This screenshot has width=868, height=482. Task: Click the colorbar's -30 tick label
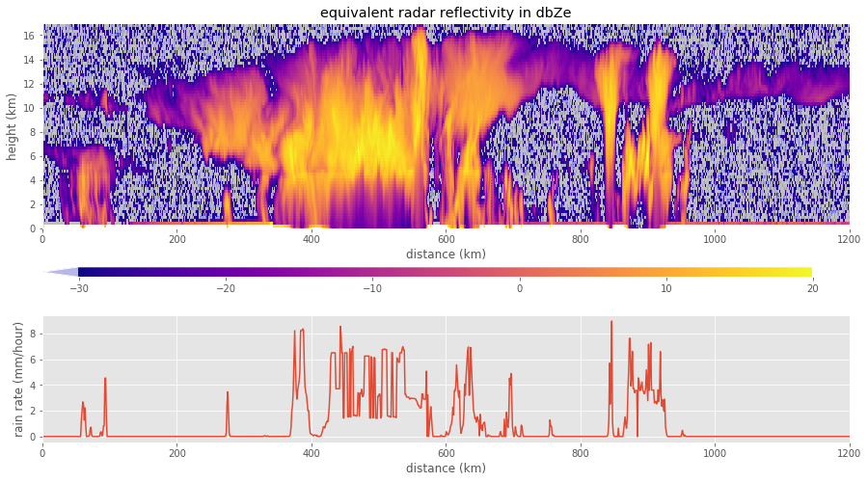78,287
